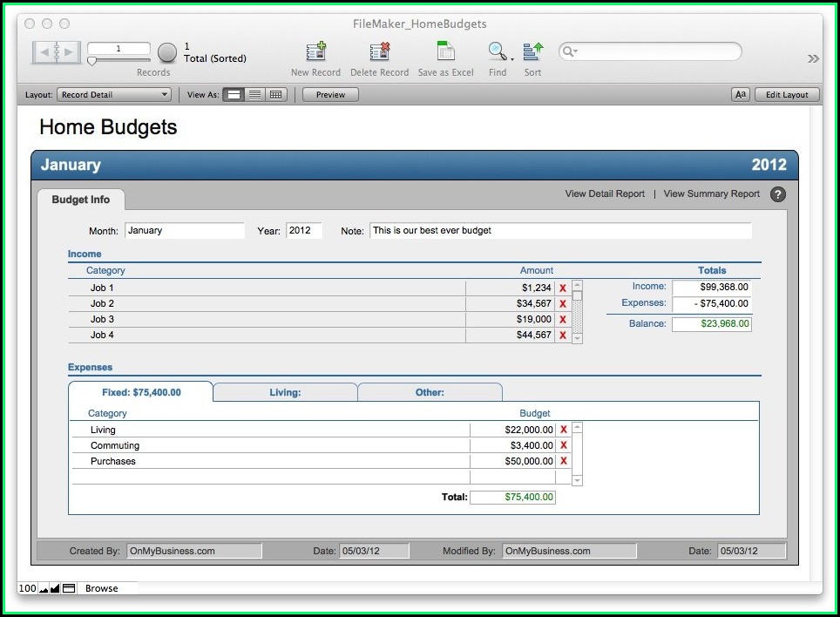Go to the previous record in the book
This screenshot has height=617, width=840.
44,52
